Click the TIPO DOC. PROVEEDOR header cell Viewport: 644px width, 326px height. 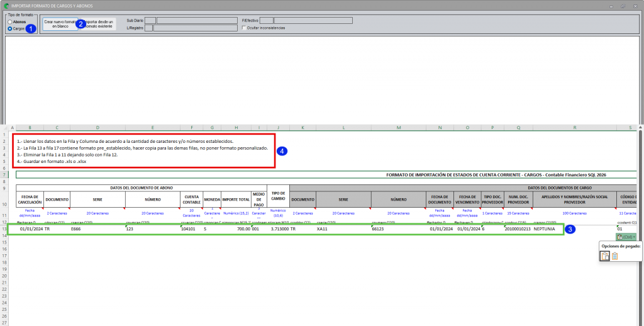492,200
